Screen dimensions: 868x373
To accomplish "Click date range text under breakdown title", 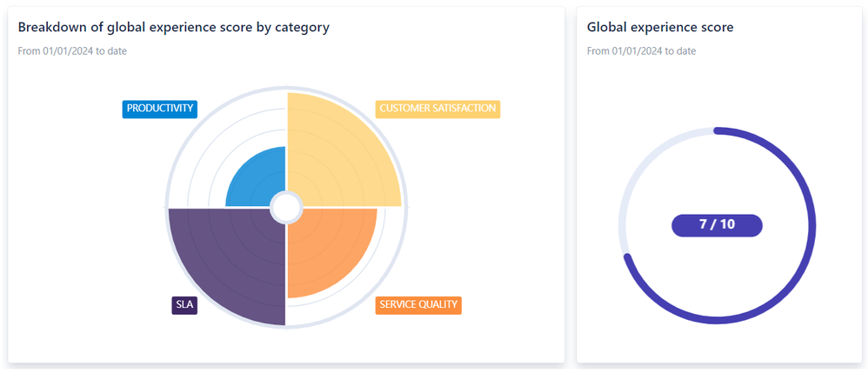I will pyautogui.click(x=72, y=51).
